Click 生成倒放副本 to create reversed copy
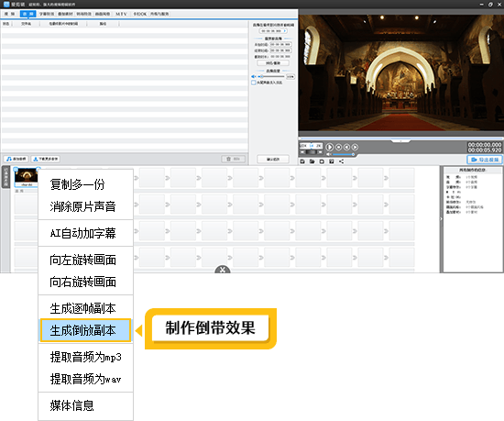 tap(85, 330)
